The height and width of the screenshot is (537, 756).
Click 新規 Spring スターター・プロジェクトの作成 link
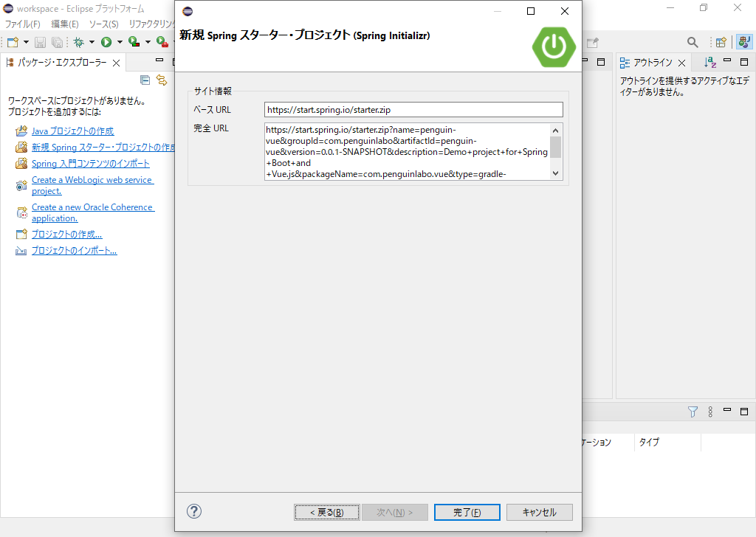[x=103, y=148]
